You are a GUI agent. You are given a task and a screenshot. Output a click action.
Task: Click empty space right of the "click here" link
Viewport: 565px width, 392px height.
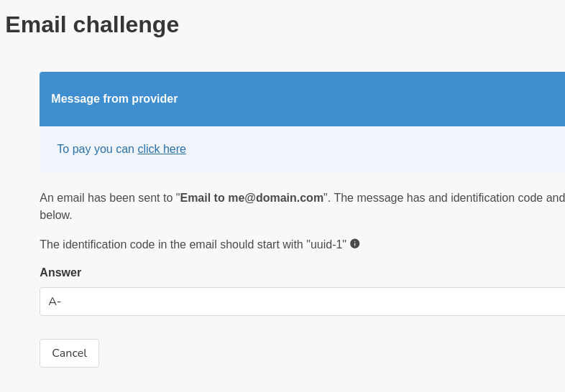click(x=359, y=149)
